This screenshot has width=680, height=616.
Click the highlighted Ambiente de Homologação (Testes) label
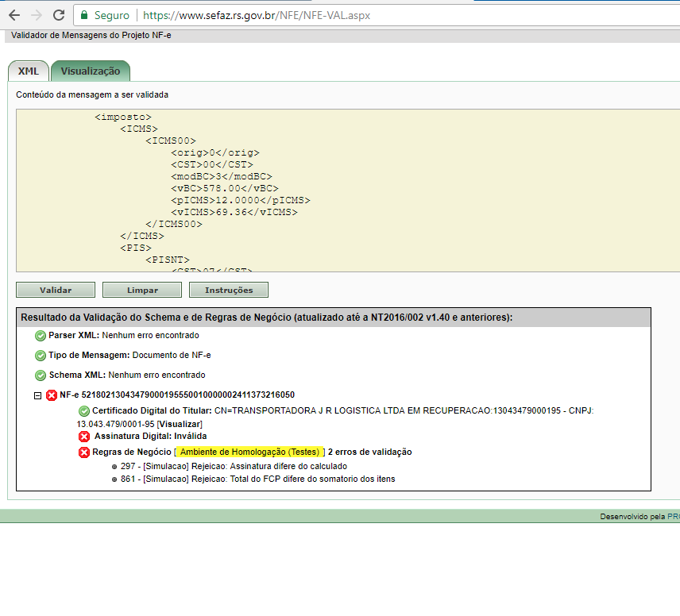pos(249,452)
